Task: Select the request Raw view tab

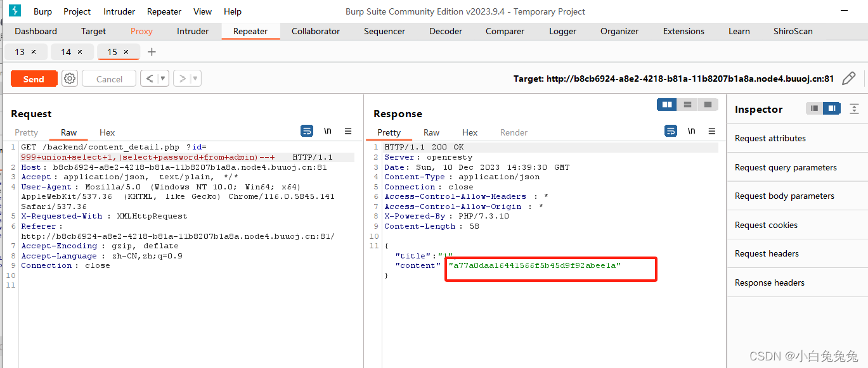Action: [68, 132]
